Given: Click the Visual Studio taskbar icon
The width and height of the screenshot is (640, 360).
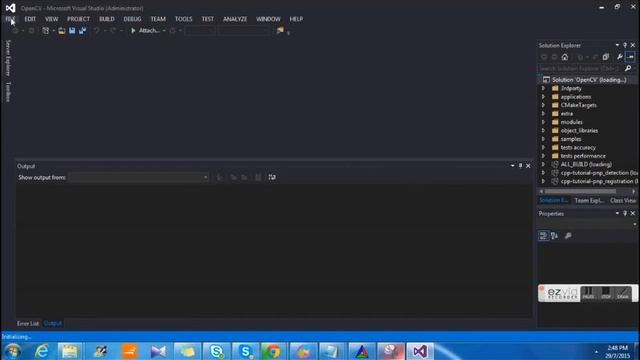Looking at the screenshot, I should coord(420,351).
